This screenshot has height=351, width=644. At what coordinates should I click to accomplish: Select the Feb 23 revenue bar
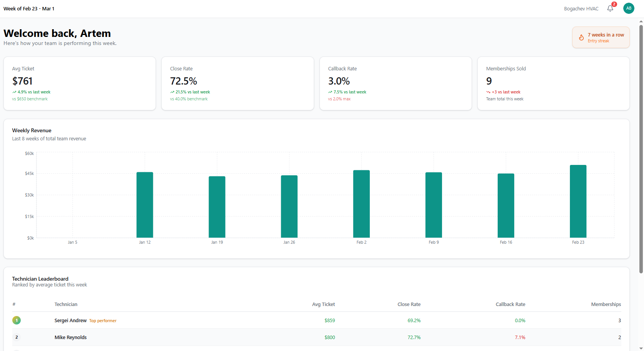tap(578, 202)
